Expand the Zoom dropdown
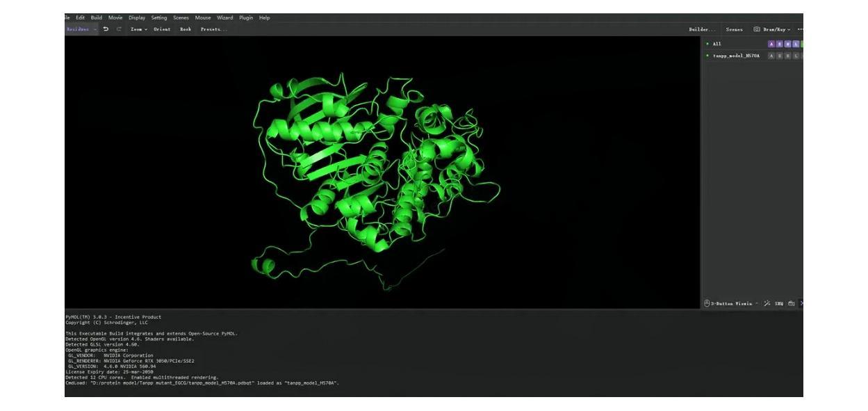The image size is (868, 411). pos(139,29)
